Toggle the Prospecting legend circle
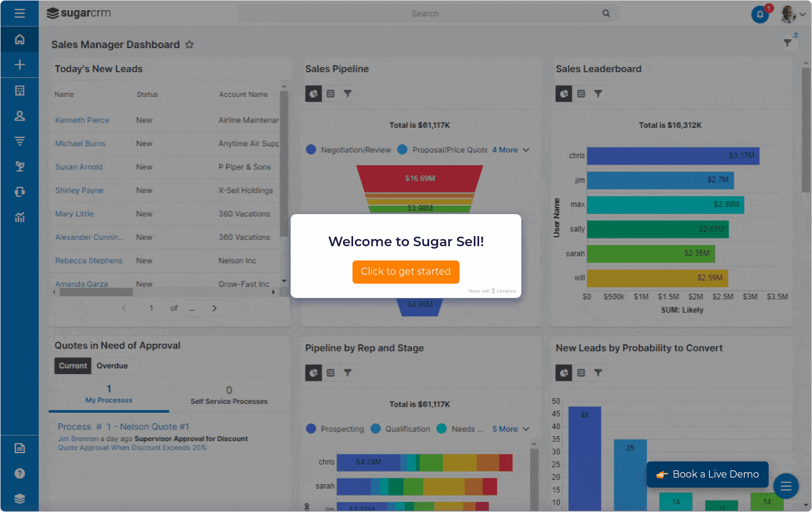Screen dimensions: 812x512 (311, 429)
